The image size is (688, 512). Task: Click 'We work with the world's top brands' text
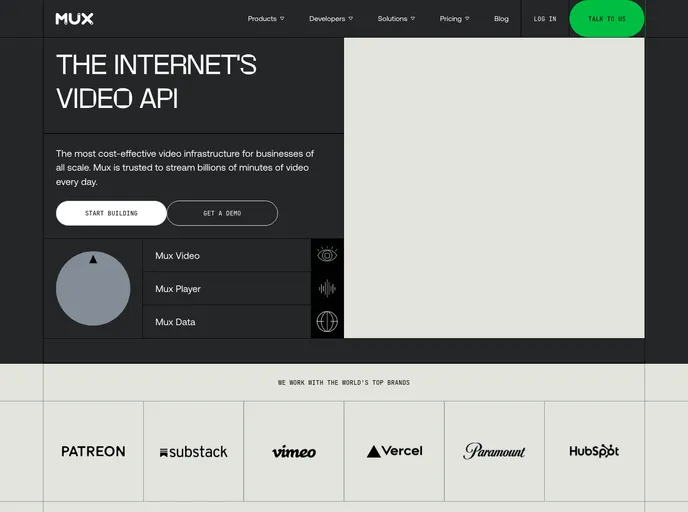344,383
